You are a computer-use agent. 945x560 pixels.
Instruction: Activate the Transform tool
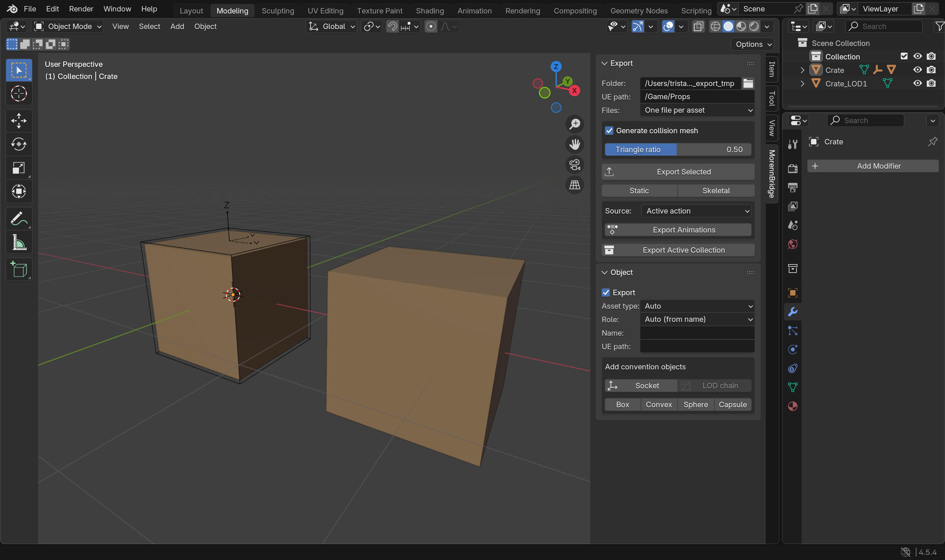[19, 191]
